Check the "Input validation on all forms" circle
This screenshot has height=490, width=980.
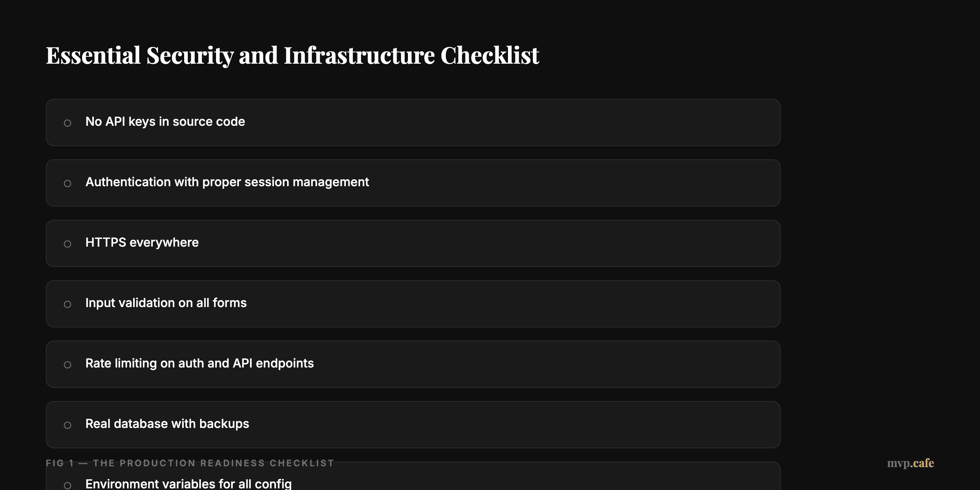(x=68, y=304)
